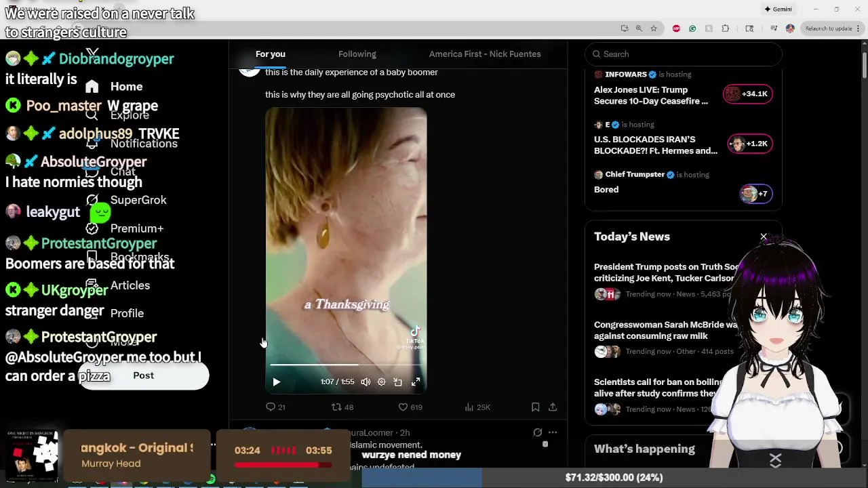The image size is (868, 488).
Task: Click Relaunch to update button
Action: click(x=829, y=28)
